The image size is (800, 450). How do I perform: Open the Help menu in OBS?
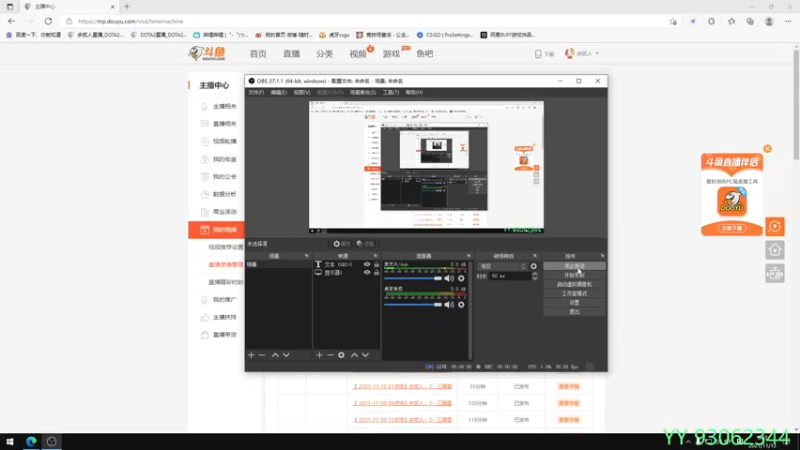pyautogui.click(x=414, y=92)
